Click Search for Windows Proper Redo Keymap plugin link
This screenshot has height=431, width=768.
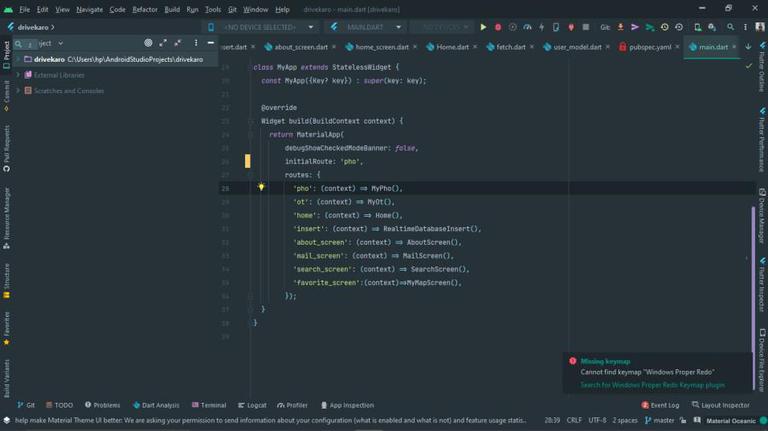point(652,385)
